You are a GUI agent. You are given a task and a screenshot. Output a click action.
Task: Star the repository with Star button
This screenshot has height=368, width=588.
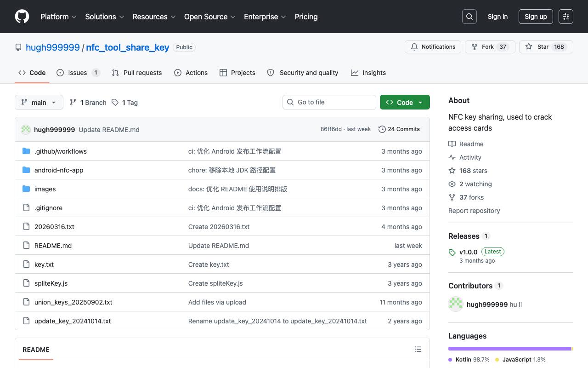546,47
